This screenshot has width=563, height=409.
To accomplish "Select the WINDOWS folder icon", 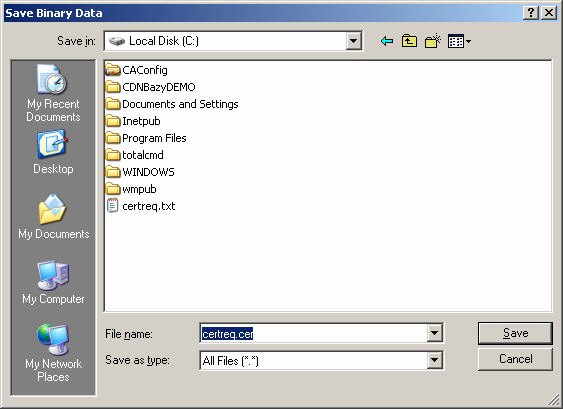I will point(112,172).
